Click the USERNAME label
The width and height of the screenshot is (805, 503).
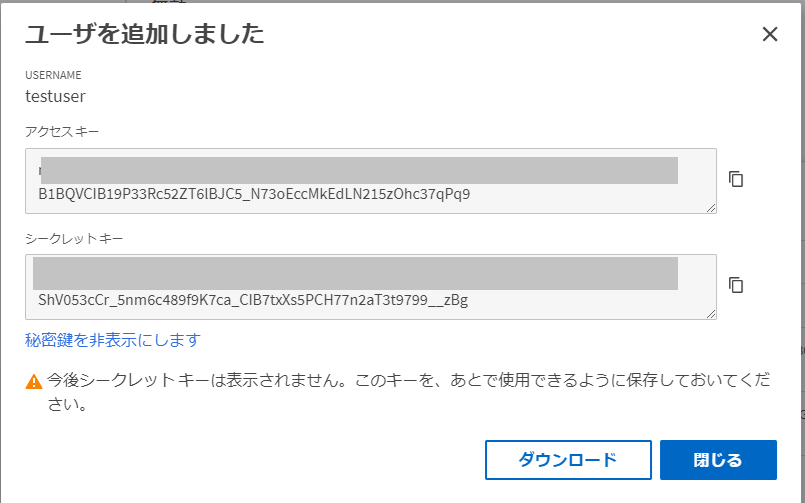pos(53,75)
